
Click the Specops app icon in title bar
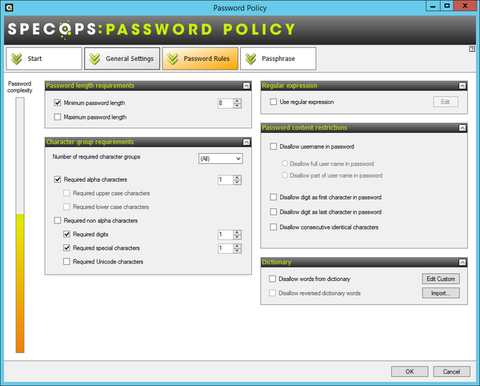pyautogui.click(x=9, y=7)
